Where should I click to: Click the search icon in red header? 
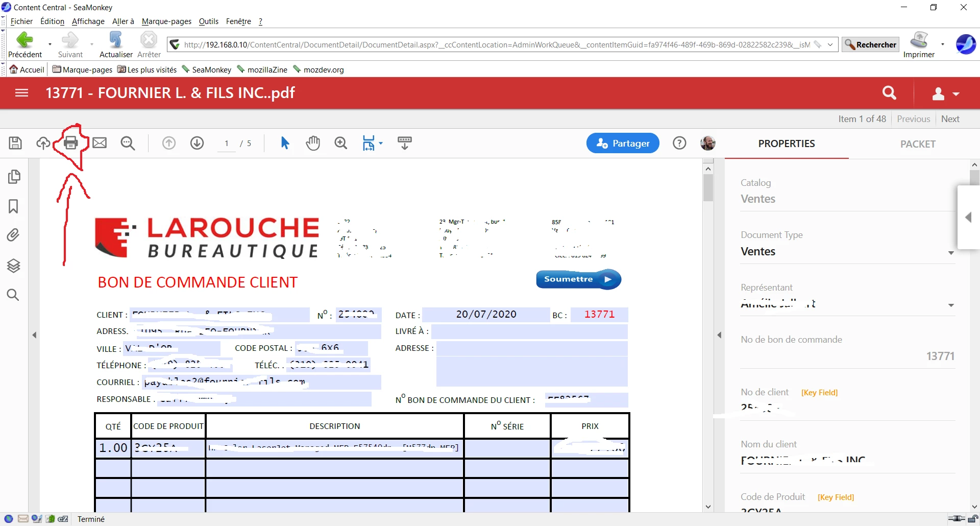(x=889, y=93)
